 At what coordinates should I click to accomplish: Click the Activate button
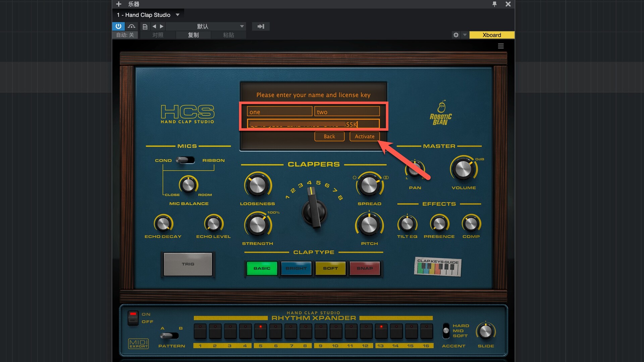click(x=365, y=136)
